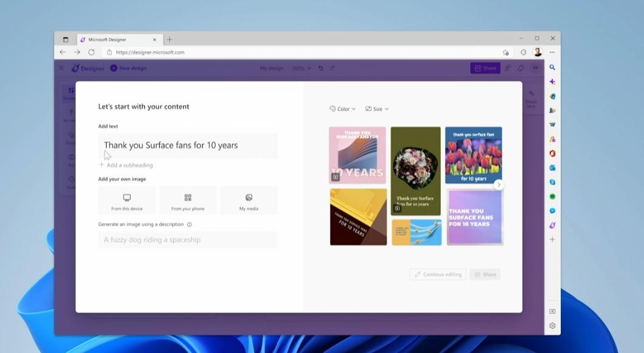The height and width of the screenshot is (353, 644).
Task: Add this page to favorites star icon
Action: [x=506, y=53]
